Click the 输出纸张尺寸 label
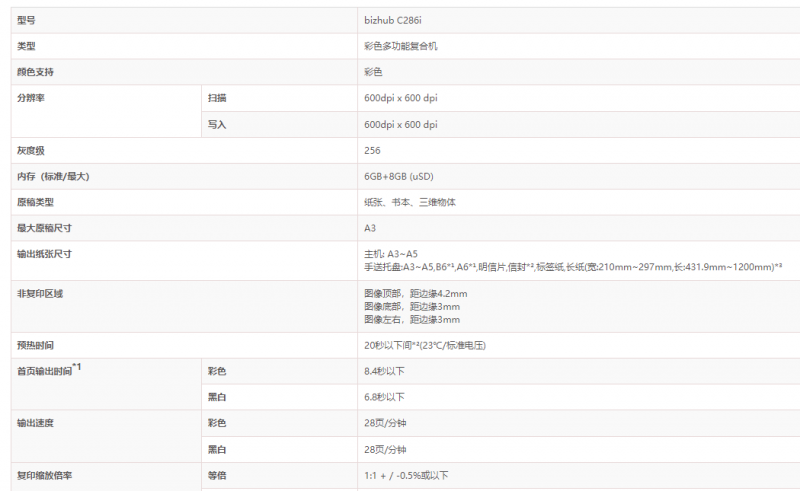This screenshot has width=800, height=491. pyautogui.click(x=44, y=254)
